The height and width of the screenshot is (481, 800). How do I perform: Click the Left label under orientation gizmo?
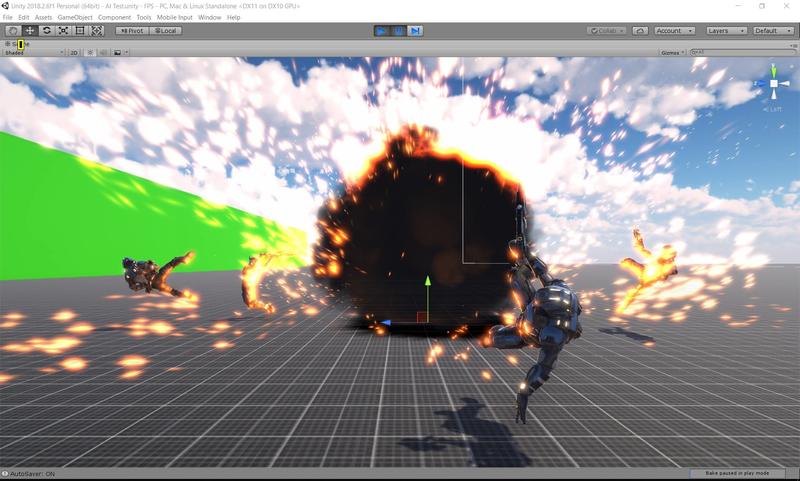click(x=773, y=109)
